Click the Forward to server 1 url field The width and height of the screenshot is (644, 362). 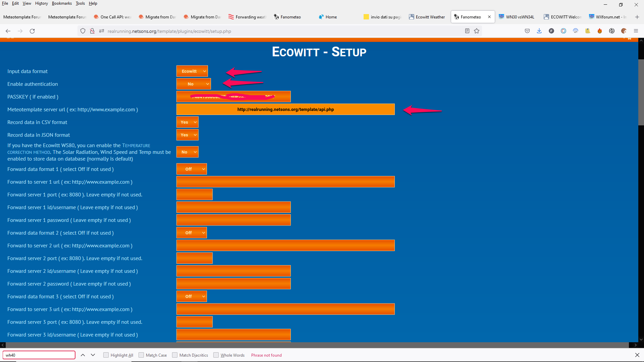[285, 182]
